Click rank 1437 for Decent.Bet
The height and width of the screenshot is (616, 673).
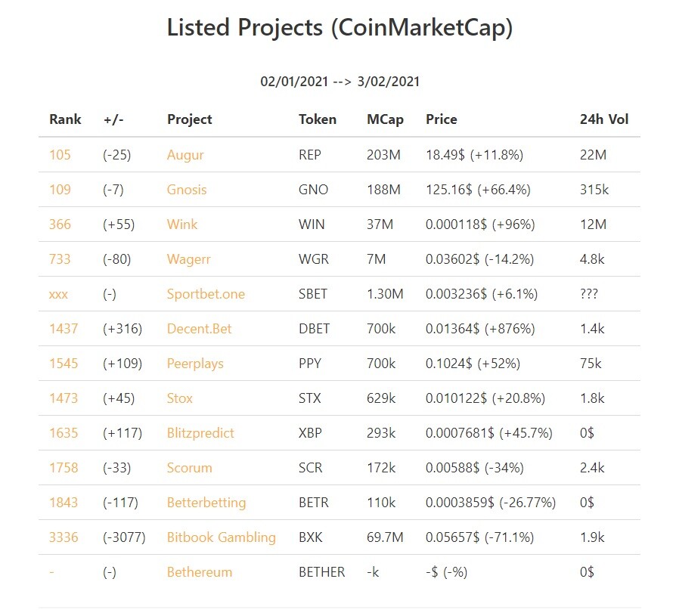tap(64, 329)
